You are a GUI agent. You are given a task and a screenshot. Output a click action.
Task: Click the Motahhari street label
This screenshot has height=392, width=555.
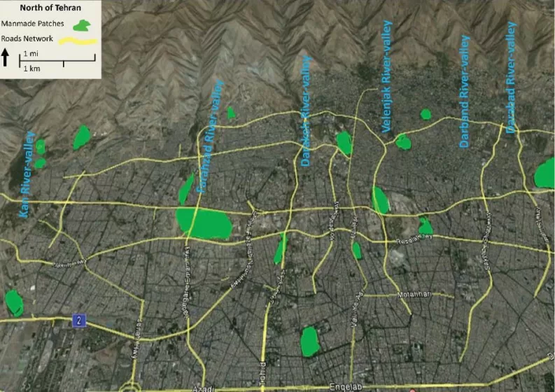[x=414, y=294]
